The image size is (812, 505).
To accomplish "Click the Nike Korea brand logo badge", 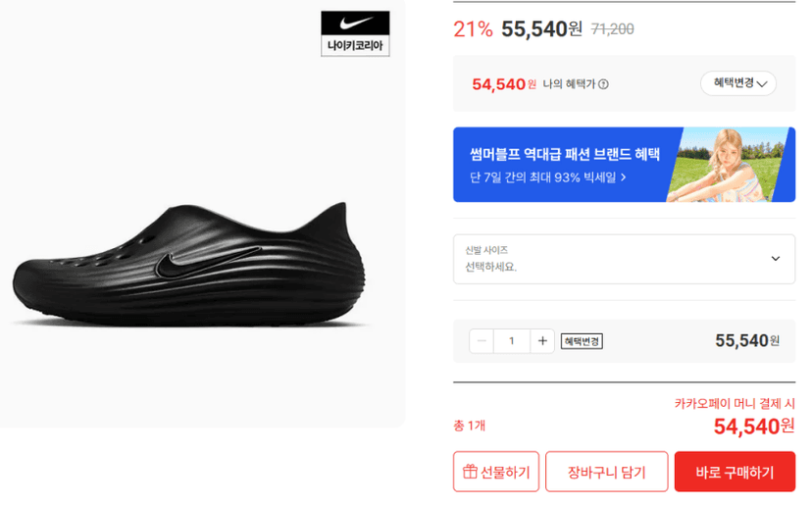I will (x=355, y=33).
